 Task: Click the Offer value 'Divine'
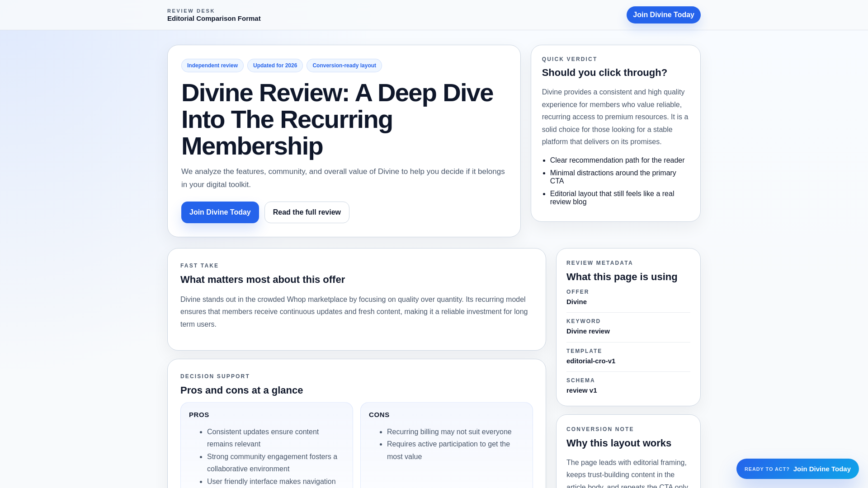point(576,302)
